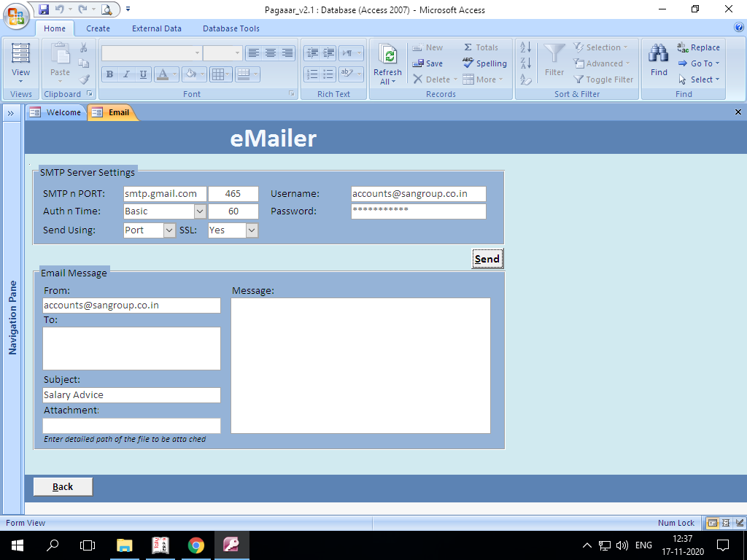Sort Ascending A to Z
Screen dimensions: 747x560
click(525, 47)
